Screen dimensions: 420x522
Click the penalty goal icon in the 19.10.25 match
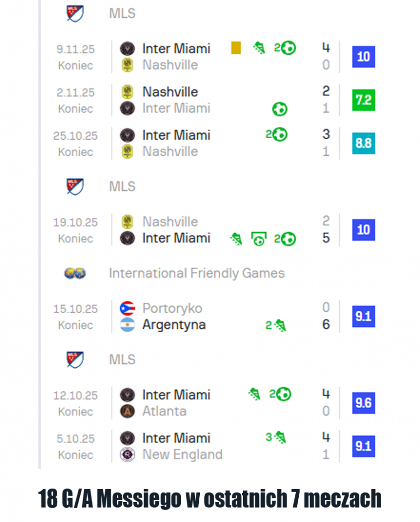coord(258,239)
